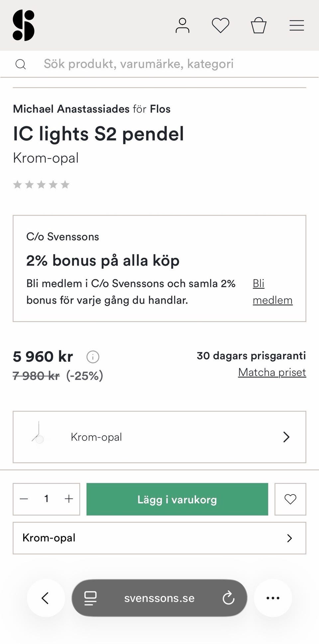Click the Bli medlem link
The height and width of the screenshot is (644, 319).
(x=272, y=292)
